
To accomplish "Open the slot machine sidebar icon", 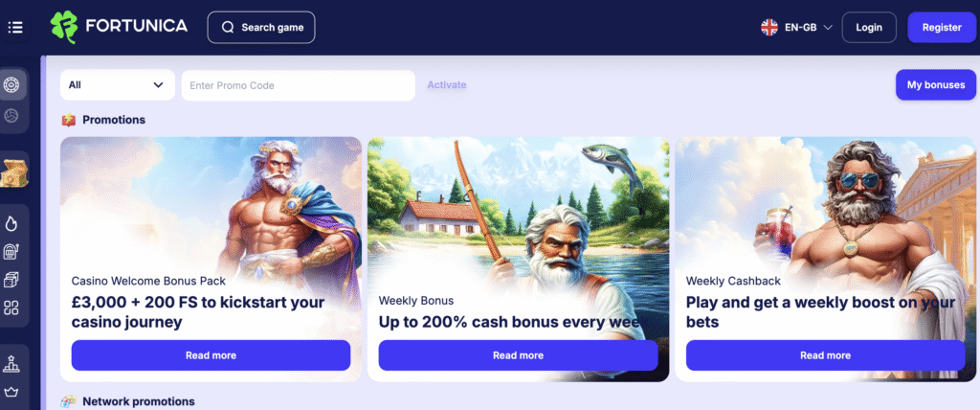I will tap(11, 252).
